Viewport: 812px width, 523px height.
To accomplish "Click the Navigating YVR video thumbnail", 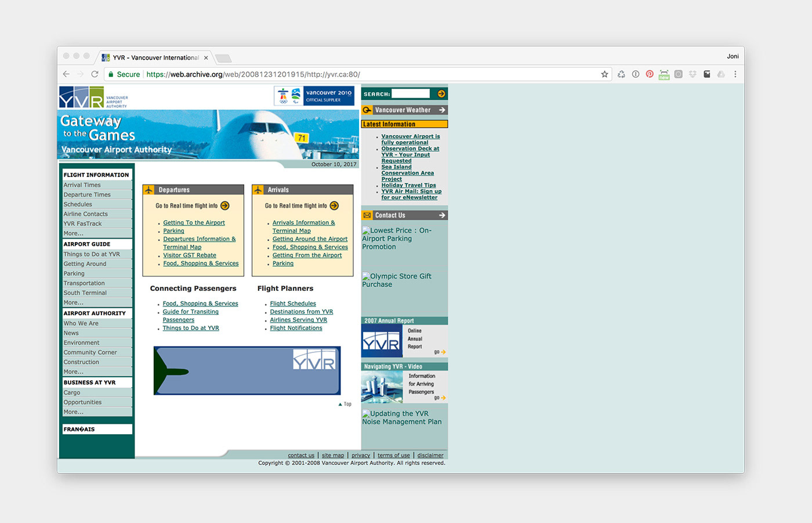I will point(381,387).
